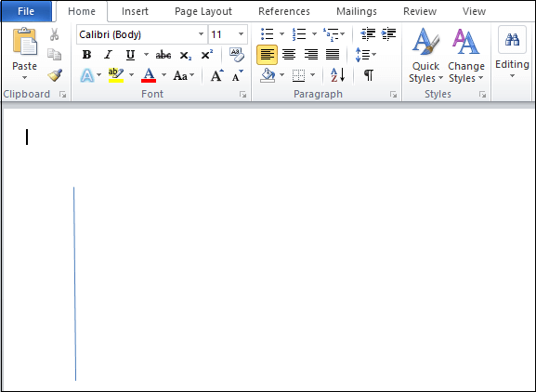Expand the Paste options arrow
This screenshot has height=392, width=536.
(24, 78)
